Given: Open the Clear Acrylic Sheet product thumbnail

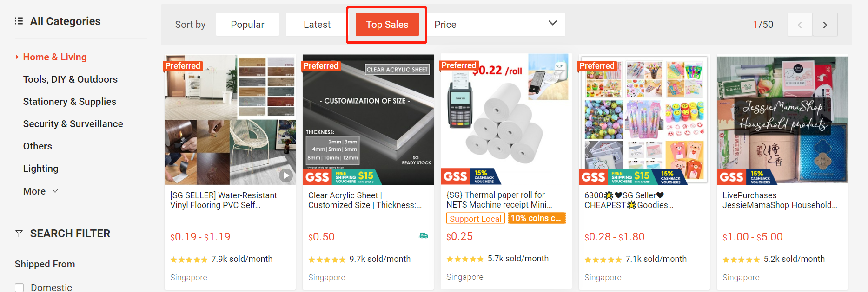Looking at the screenshot, I should tap(367, 119).
